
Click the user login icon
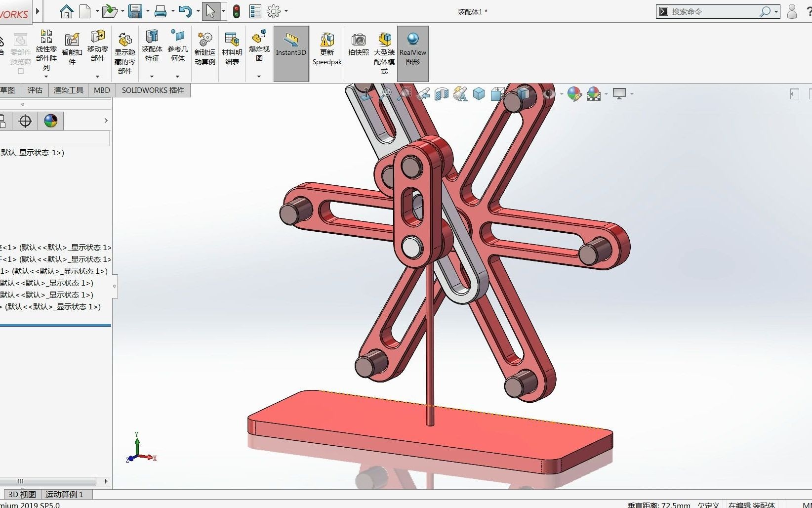(791, 11)
